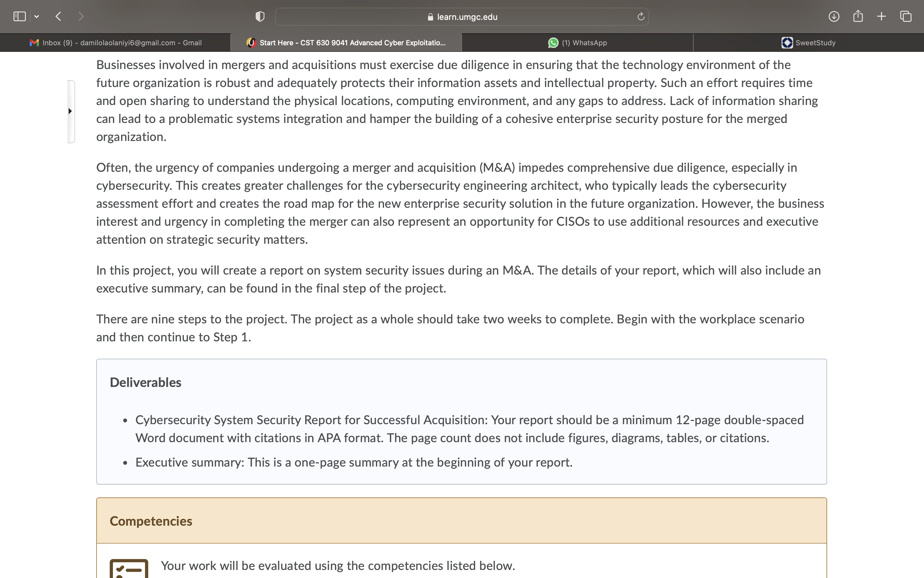
Task: Switch to the SweetStudy tab
Action: click(x=808, y=43)
